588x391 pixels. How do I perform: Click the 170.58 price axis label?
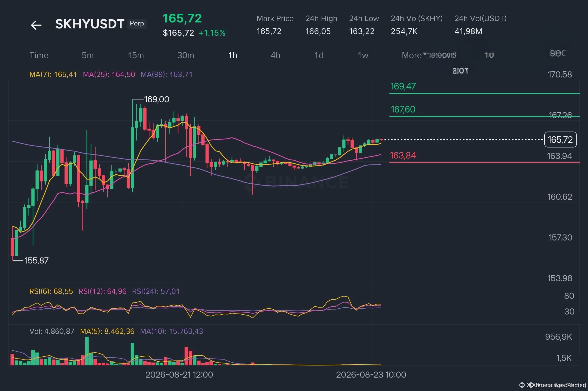click(x=560, y=74)
